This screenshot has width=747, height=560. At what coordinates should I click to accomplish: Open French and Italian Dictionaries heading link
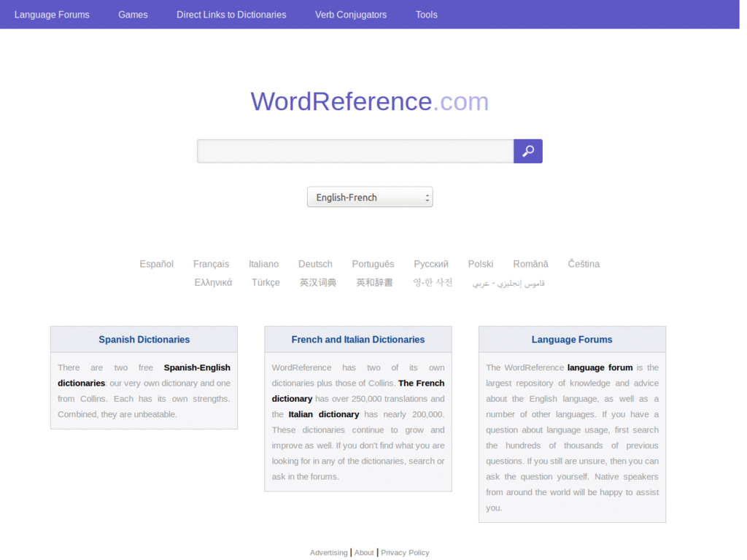(x=357, y=340)
